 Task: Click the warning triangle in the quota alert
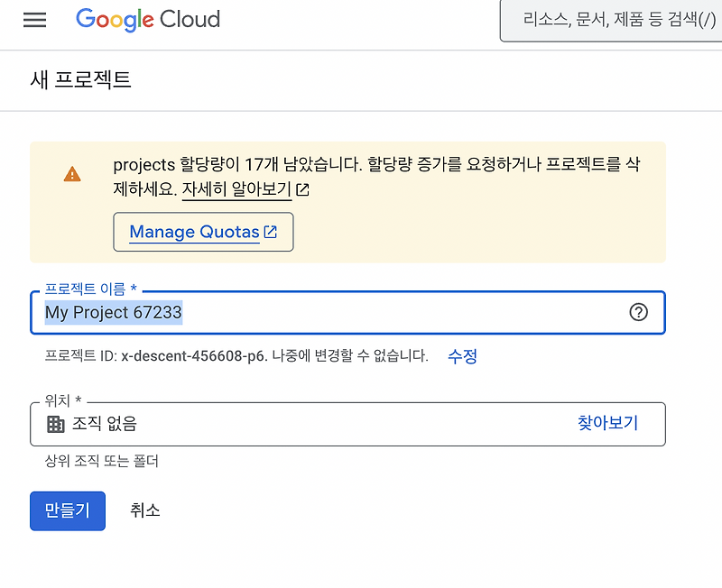click(72, 171)
